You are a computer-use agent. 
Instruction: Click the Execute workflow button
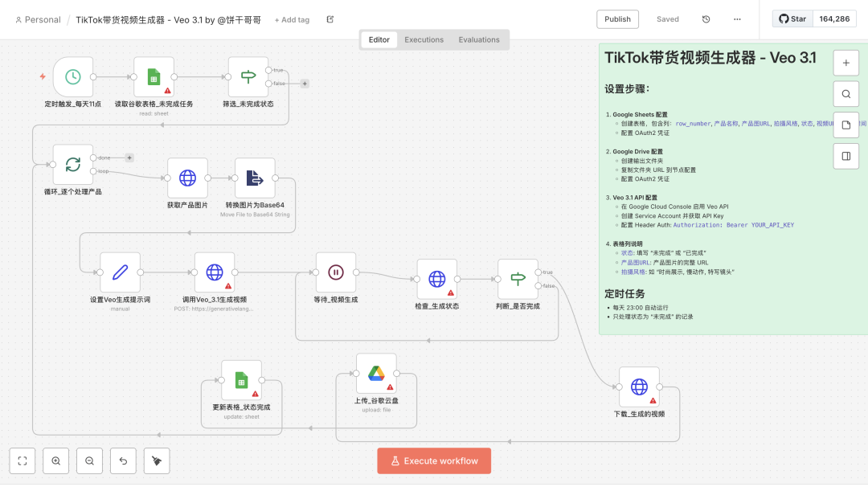pyautogui.click(x=434, y=460)
